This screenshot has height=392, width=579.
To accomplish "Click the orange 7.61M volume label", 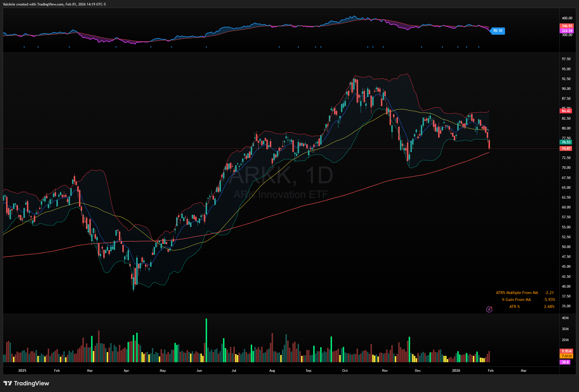I will 567,356.
